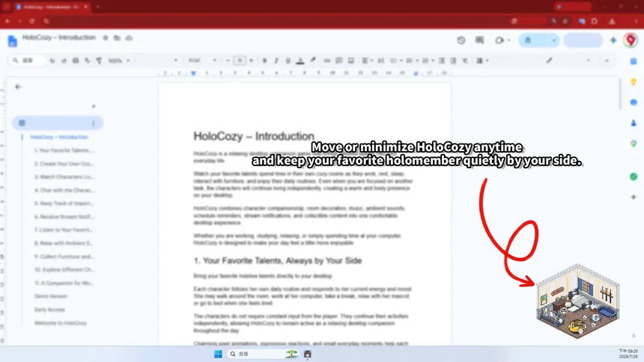This screenshot has width=644, height=362.
Task: Get add-ons with side panel plus
Action: click(634, 197)
